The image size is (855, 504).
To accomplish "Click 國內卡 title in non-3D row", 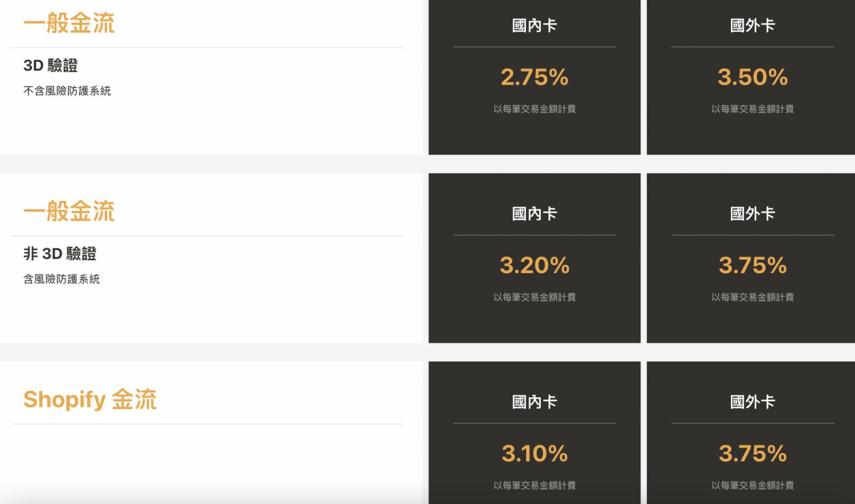I will click(x=534, y=213).
